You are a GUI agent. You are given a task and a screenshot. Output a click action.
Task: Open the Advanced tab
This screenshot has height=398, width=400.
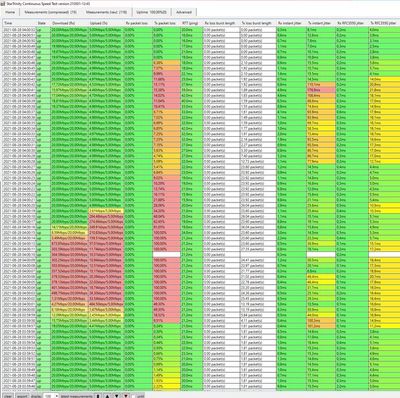pos(184,12)
